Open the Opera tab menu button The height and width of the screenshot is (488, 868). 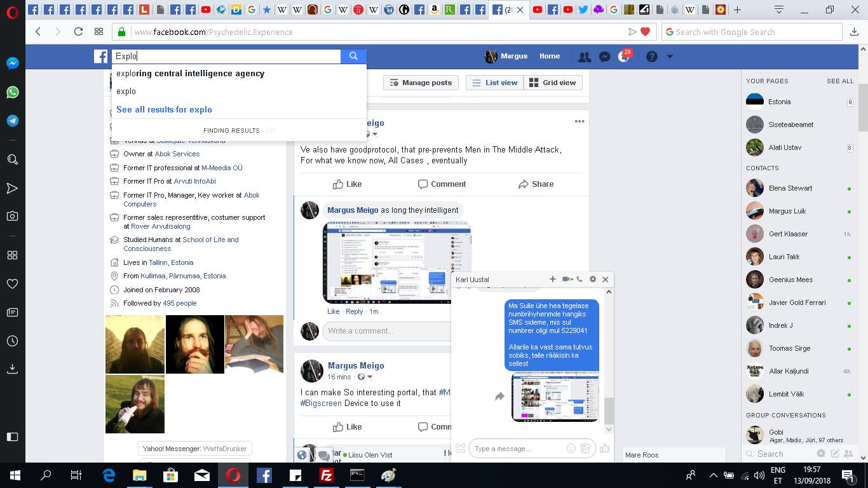(x=779, y=10)
